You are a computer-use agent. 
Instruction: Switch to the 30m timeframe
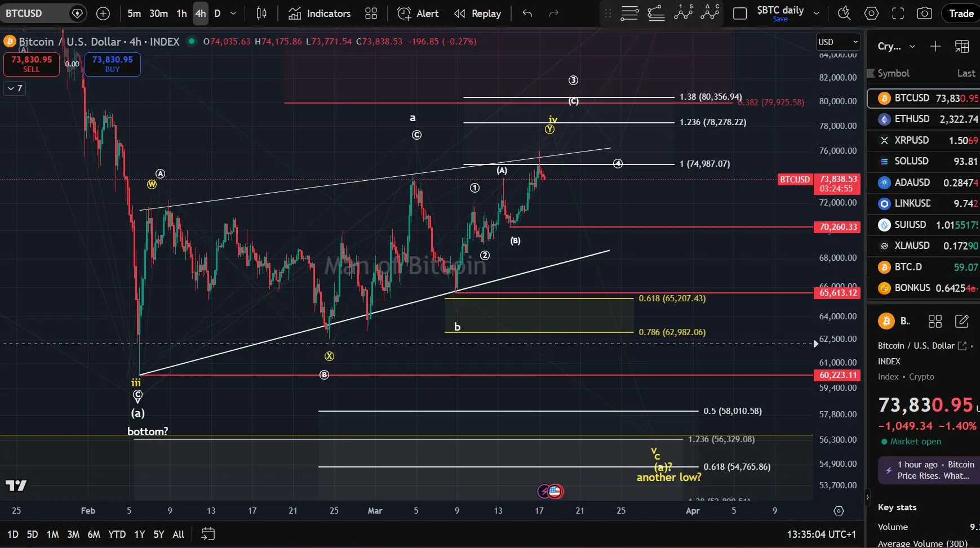[x=158, y=14]
